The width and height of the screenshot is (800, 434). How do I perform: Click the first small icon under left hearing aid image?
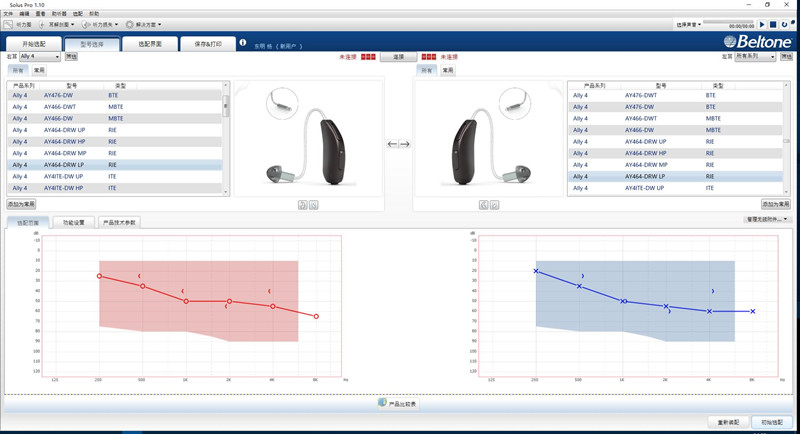(303, 204)
